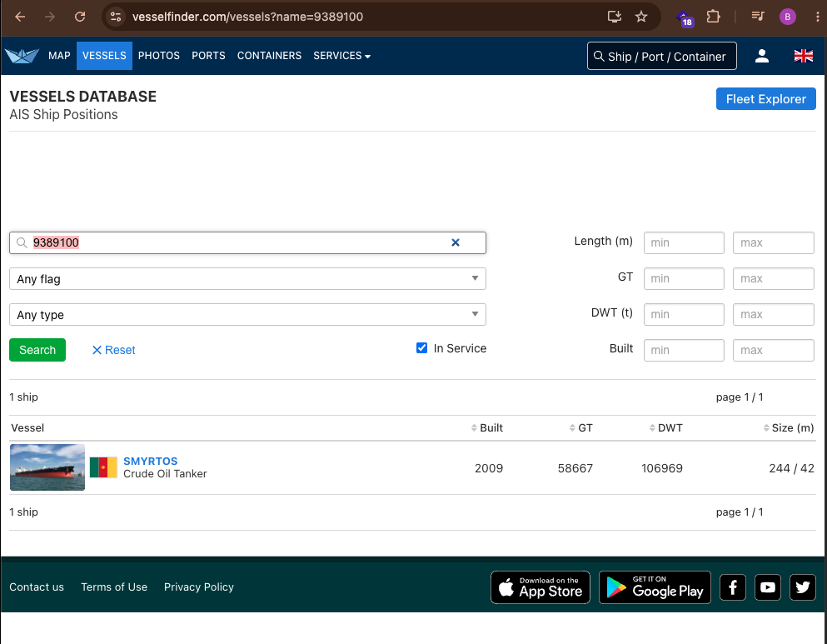Sort results by Built column arrows
The image size is (827, 644).
pyautogui.click(x=474, y=427)
